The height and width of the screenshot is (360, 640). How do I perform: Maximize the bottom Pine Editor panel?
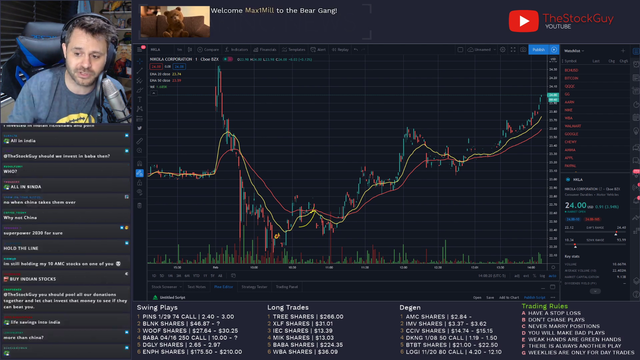553,287
